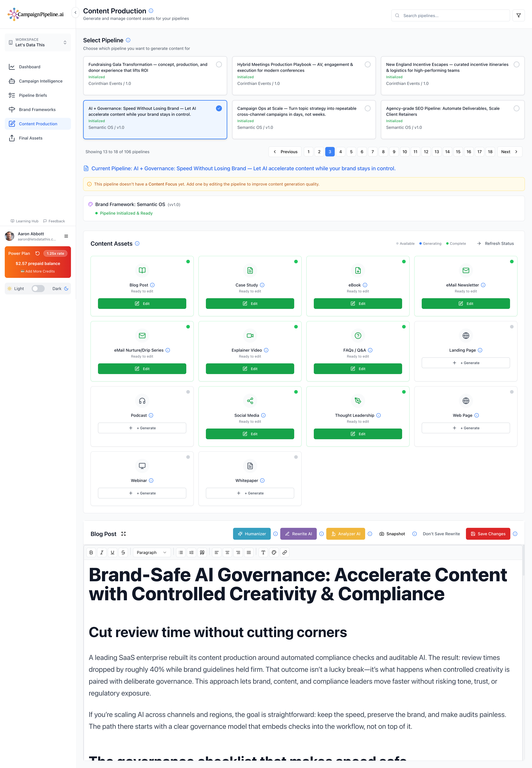This screenshot has width=532, height=768.
Task: Click the Bold formatting icon
Action: click(91, 552)
